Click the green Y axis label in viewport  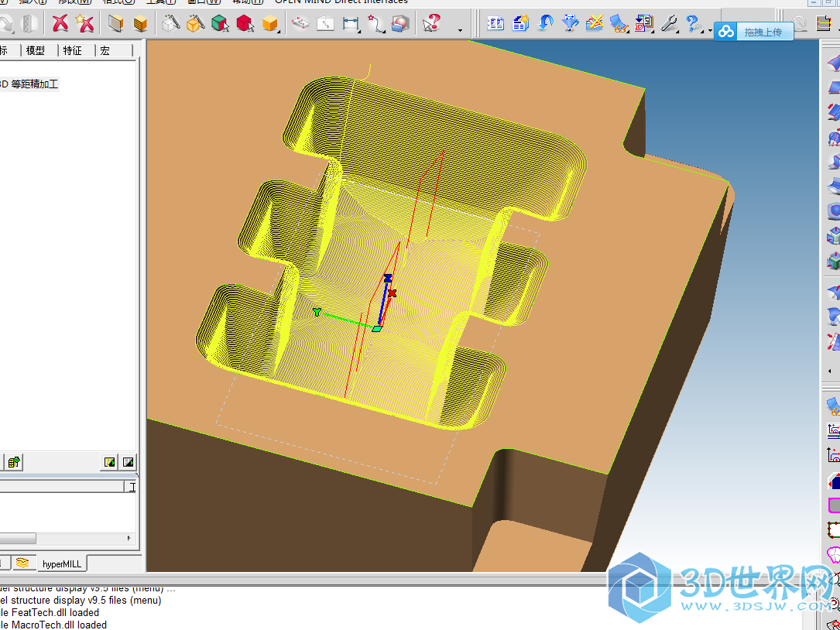317,312
